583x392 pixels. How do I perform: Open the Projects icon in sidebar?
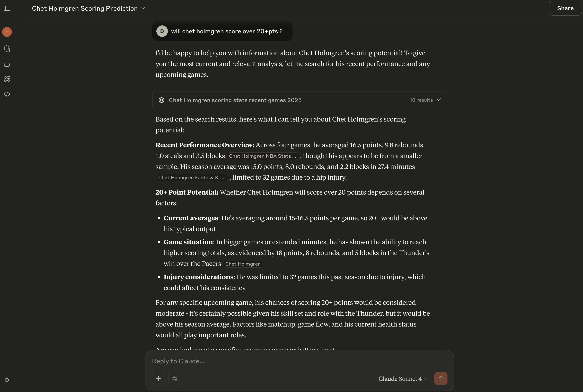pos(7,64)
